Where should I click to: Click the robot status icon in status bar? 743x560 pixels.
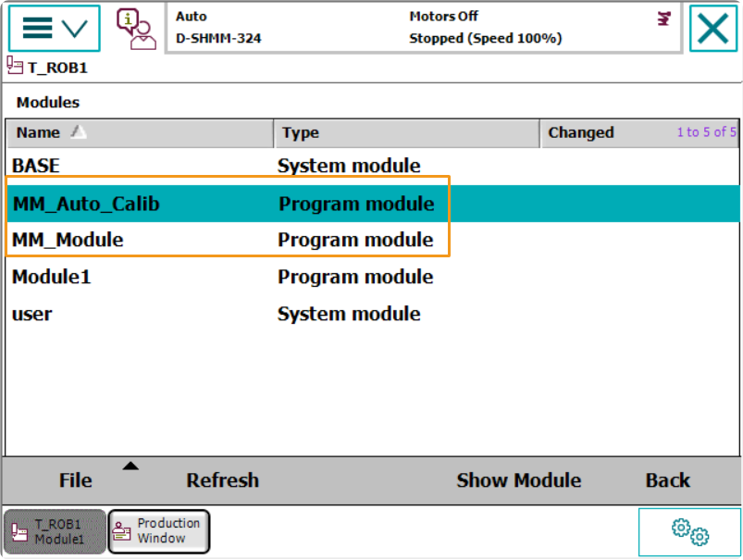(x=663, y=19)
